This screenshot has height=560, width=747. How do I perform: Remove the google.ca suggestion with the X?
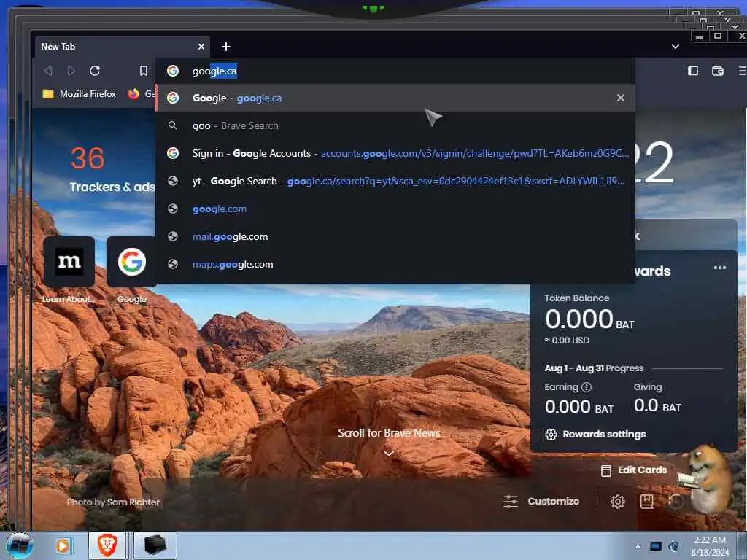click(x=620, y=98)
